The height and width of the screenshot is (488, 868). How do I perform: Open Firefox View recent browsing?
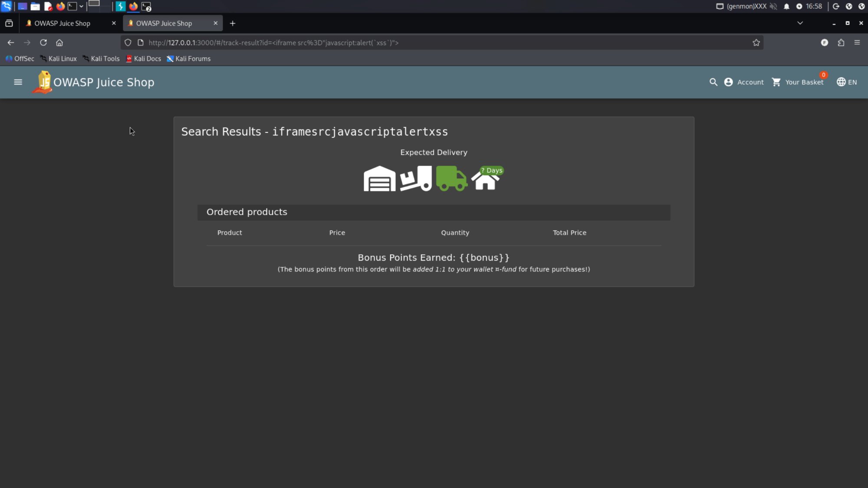click(9, 23)
